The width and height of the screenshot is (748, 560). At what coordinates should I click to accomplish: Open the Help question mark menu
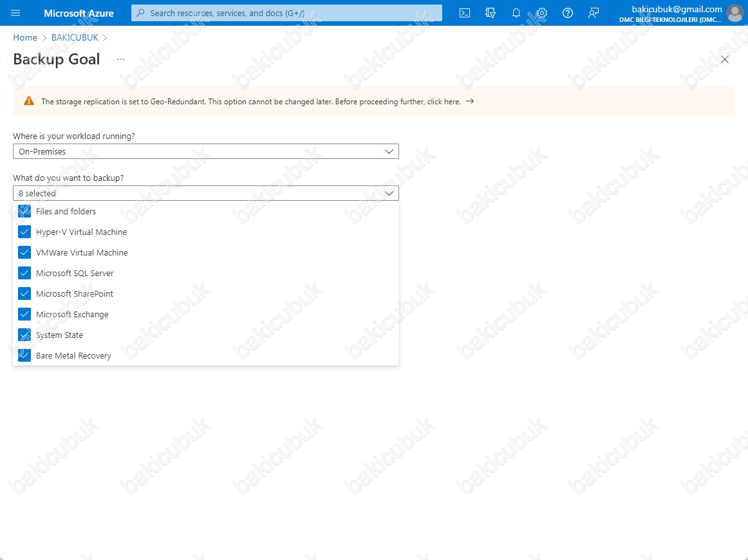coord(568,13)
